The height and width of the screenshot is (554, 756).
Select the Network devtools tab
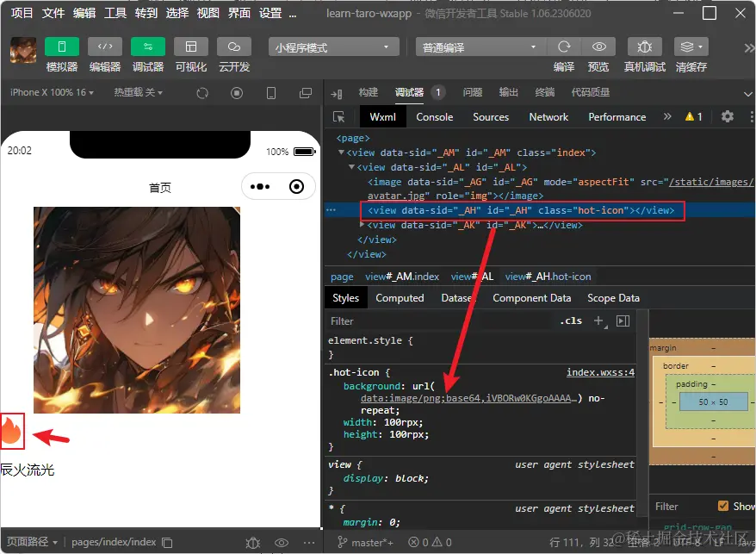(x=548, y=117)
